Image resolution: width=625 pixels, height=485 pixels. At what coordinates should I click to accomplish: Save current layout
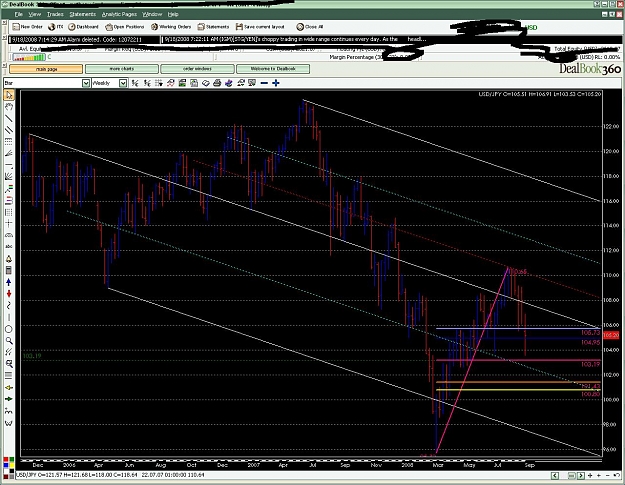(260, 27)
